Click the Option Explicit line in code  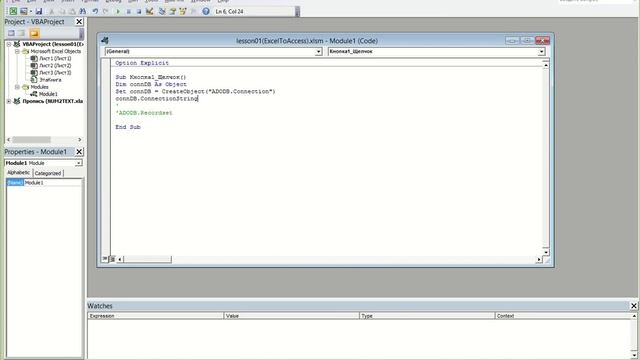tap(142, 63)
